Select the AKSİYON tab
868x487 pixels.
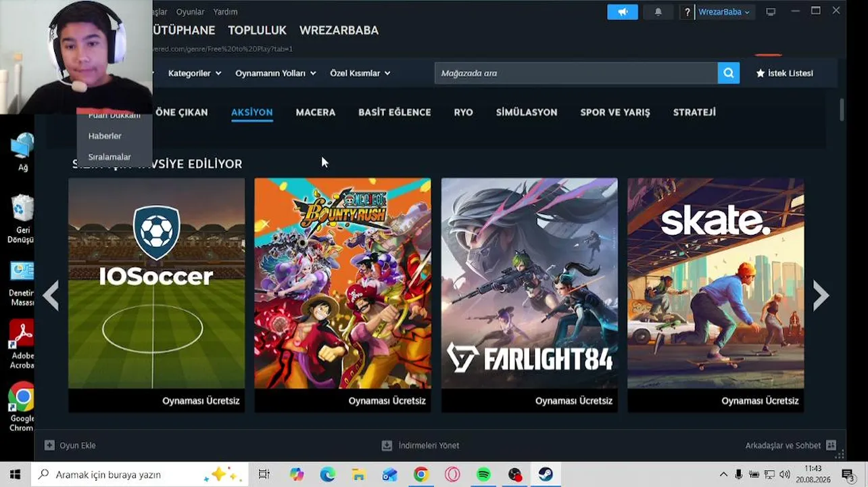coord(251,112)
